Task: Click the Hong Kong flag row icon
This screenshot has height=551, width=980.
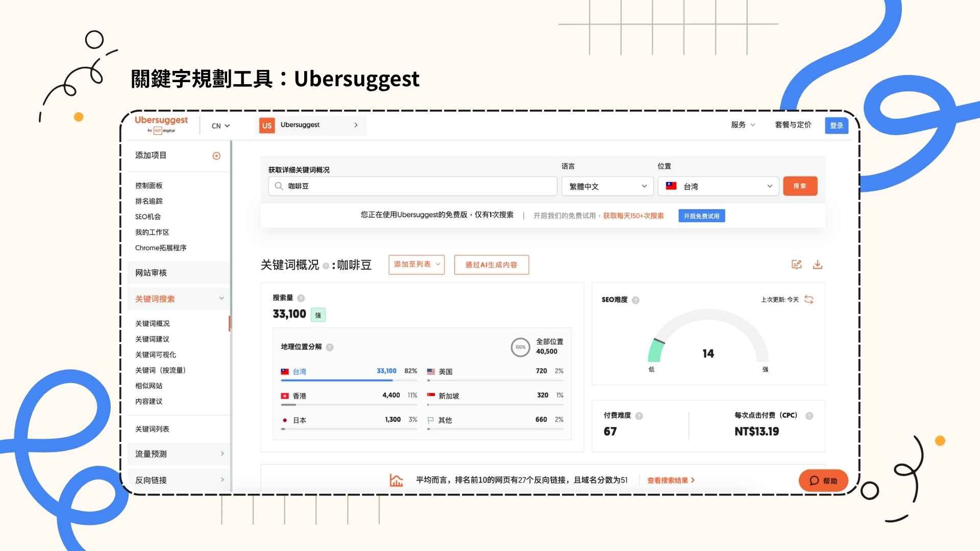Action: coord(285,396)
